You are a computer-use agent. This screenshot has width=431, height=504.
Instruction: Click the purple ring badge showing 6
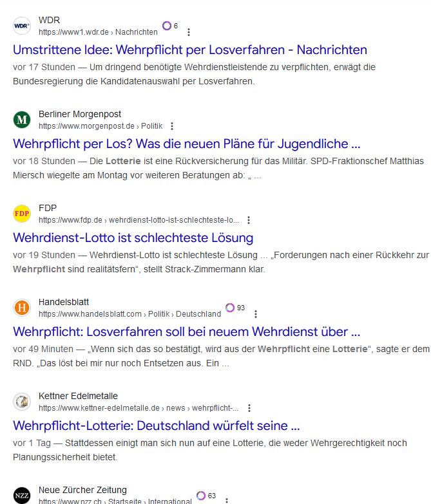pyautogui.click(x=167, y=26)
